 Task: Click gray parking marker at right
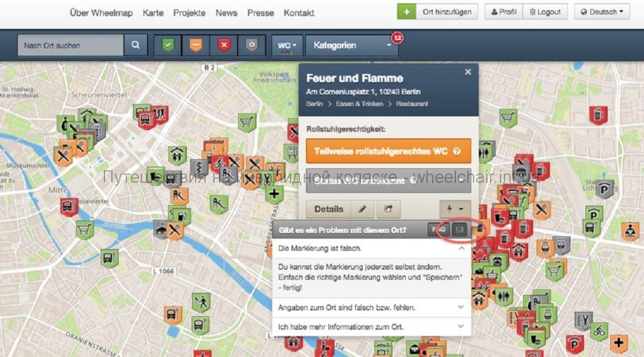pyautogui.click(x=604, y=190)
